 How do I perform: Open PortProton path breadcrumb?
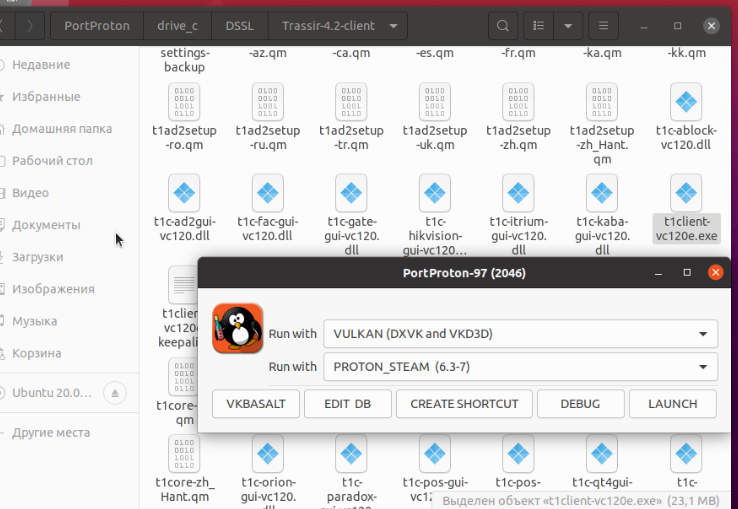coord(97,25)
